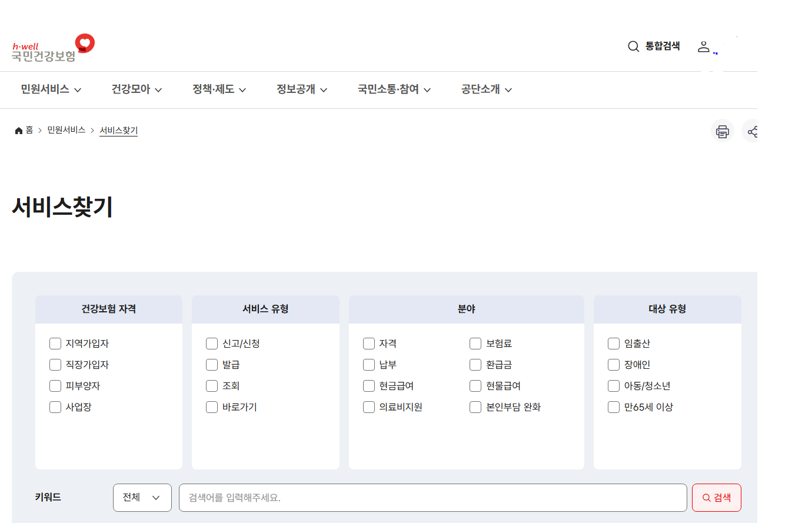Click the magnifier icon inside 검색 button

click(706, 497)
